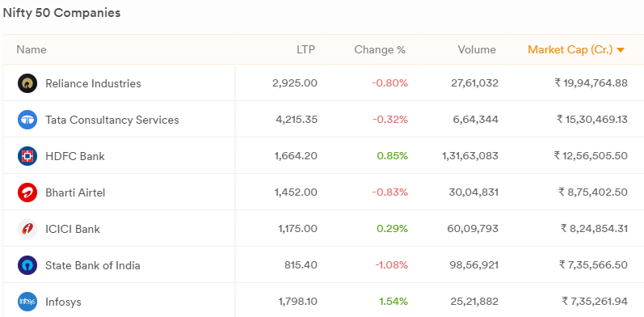Sort by the Market Cap (Cr.) column header
Image resolution: width=644 pixels, height=317 pixels.
[570, 50]
